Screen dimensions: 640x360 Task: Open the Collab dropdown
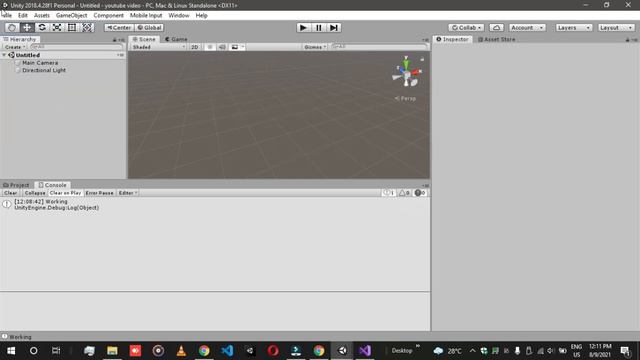466,27
